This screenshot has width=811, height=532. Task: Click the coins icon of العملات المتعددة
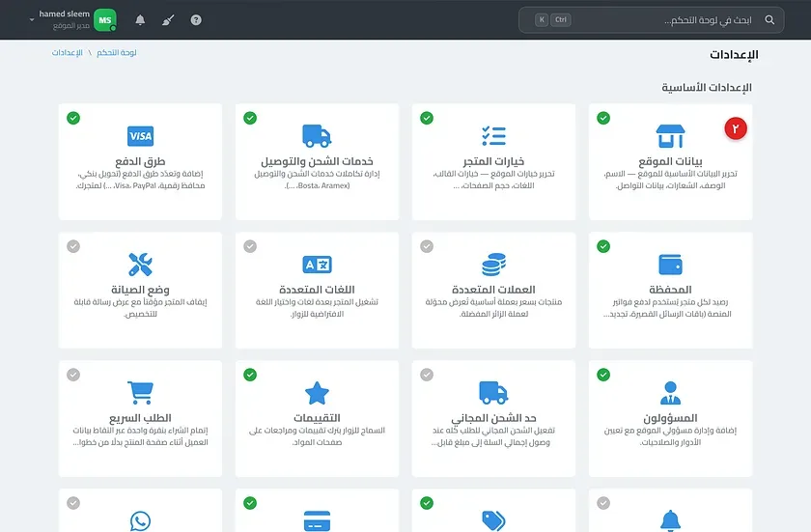point(494,265)
